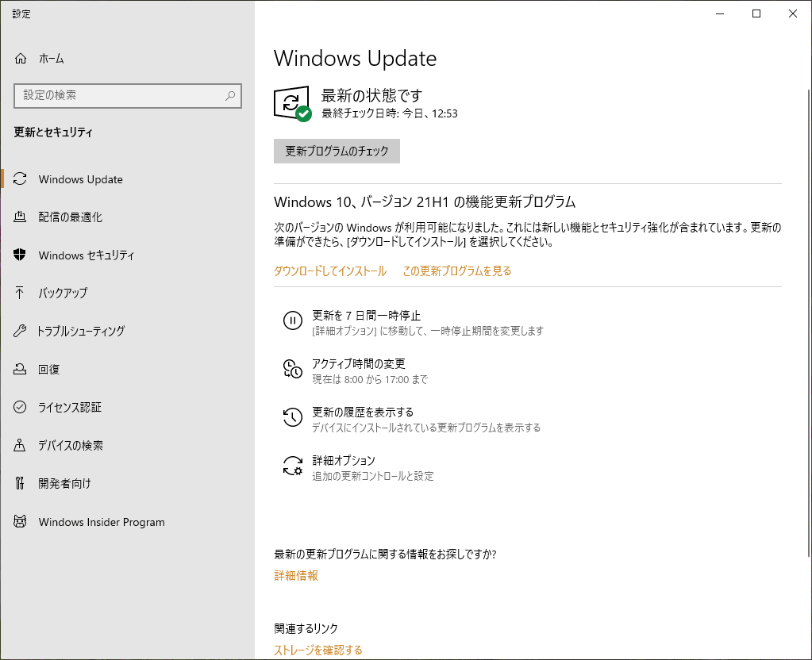Open ライセンス認証 page
This screenshot has height=660, width=812.
tap(127, 408)
